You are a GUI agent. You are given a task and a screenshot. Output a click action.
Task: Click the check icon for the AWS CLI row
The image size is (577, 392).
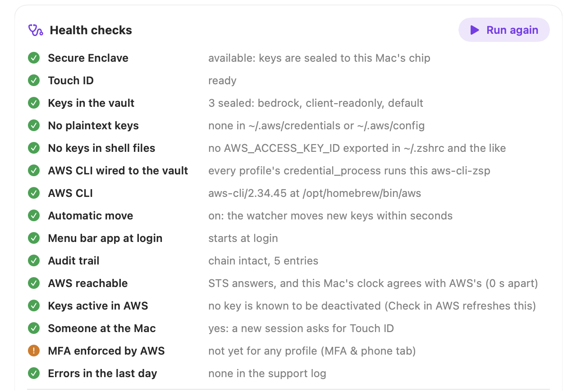point(34,193)
